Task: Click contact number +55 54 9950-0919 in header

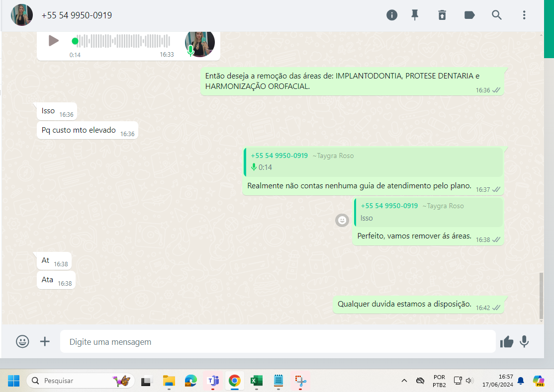Action: 77,15
